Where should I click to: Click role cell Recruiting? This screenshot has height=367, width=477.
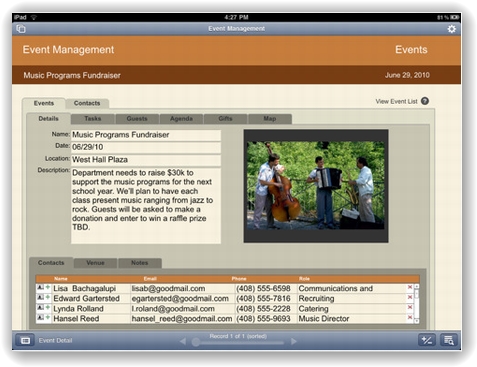(x=316, y=299)
